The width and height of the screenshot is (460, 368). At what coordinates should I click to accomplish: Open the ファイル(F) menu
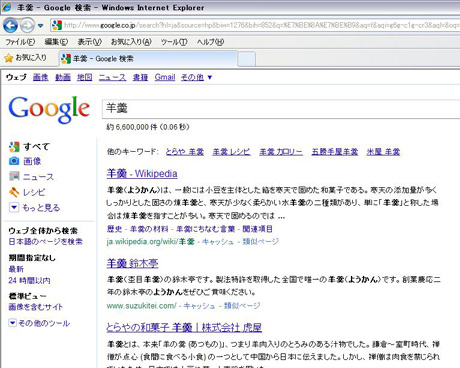tap(20, 42)
